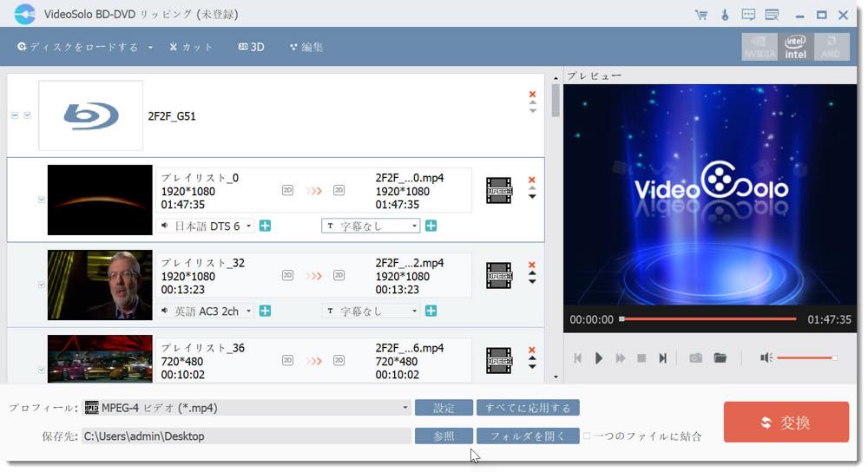This screenshot has width=868, height=472.
Task: Remove プレイリスト_0 with its red X
Action: [532, 180]
